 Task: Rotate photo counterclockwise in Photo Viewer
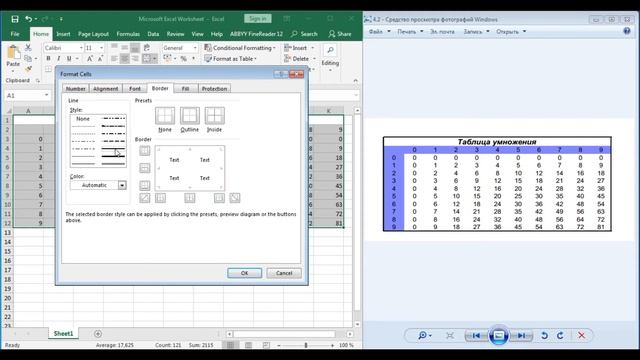(x=544, y=336)
